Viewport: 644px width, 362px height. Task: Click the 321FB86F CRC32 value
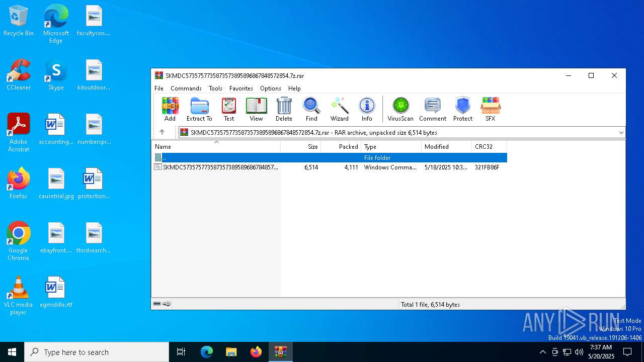487,167
